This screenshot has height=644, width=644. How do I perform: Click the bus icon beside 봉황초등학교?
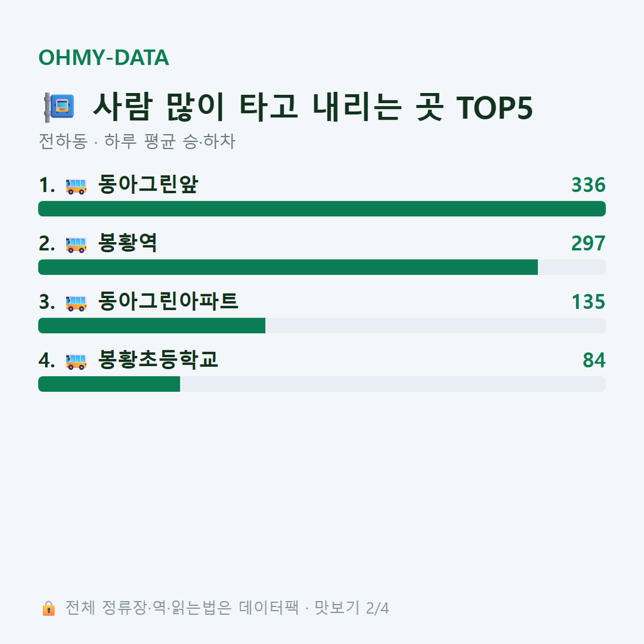pos(76,361)
